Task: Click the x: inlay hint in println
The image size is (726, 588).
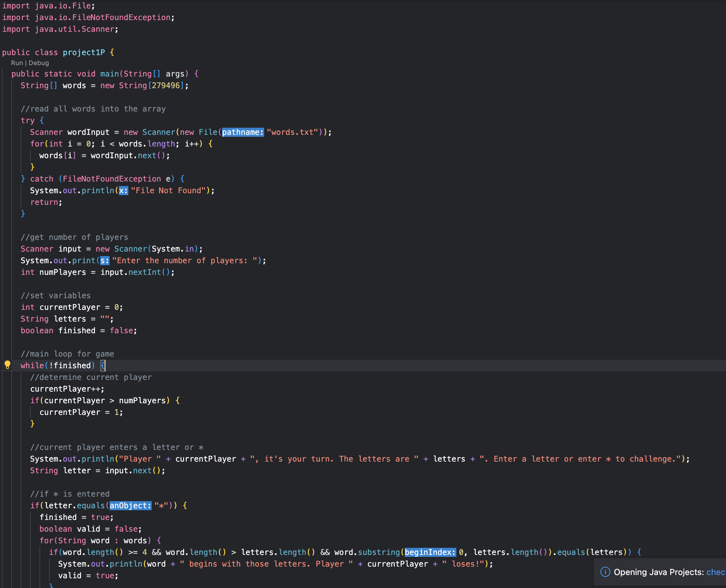Action: point(123,190)
